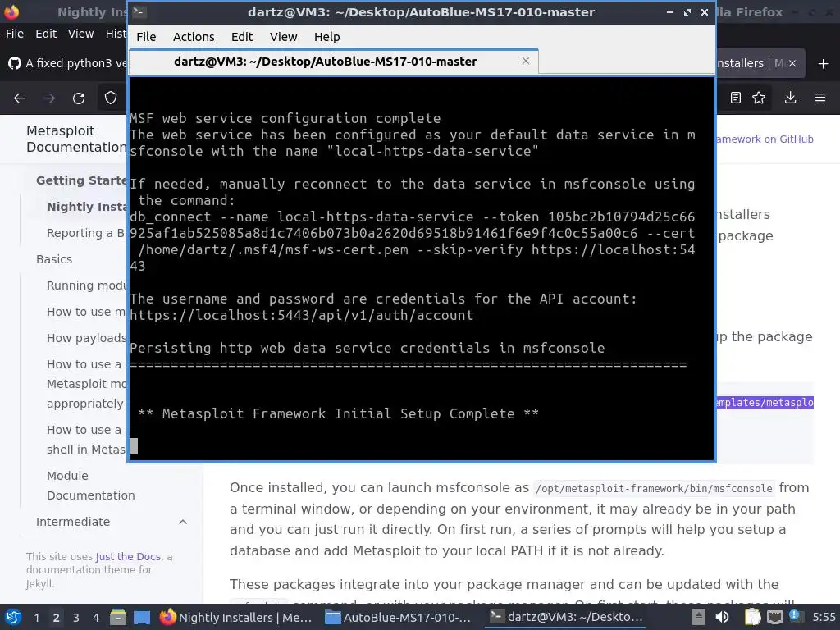The height and width of the screenshot is (630, 840).
Task: Switch to the AutoBlue-MS17-010 taskbar window
Action: pos(399,617)
